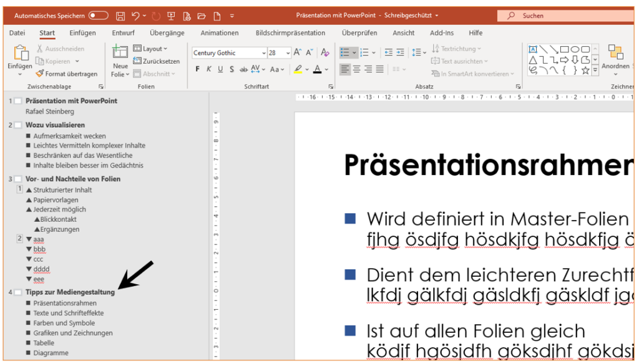Select the left brace shape

[564, 70]
